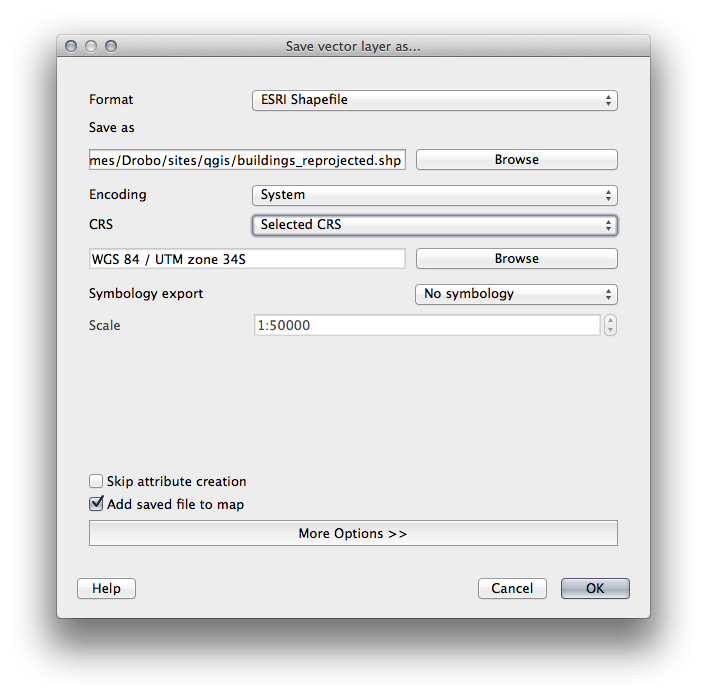Click the Scale 1:50000 field
707x697 pixels.
[x=427, y=325]
